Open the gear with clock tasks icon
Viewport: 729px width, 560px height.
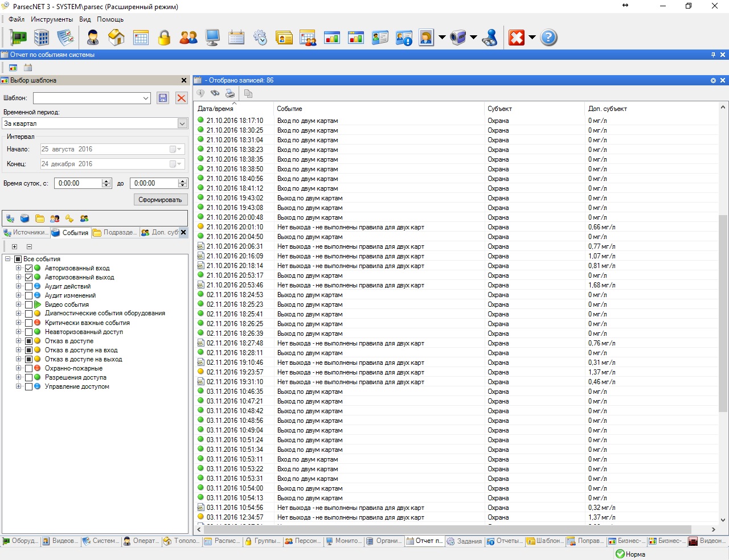tap(260, 38)
